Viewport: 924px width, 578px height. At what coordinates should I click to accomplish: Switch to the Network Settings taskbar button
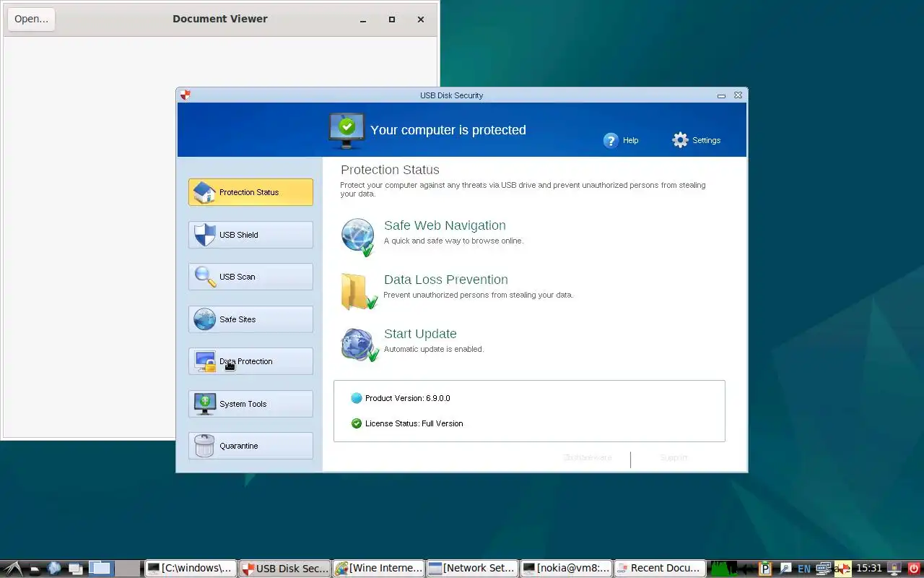point(472,569)
